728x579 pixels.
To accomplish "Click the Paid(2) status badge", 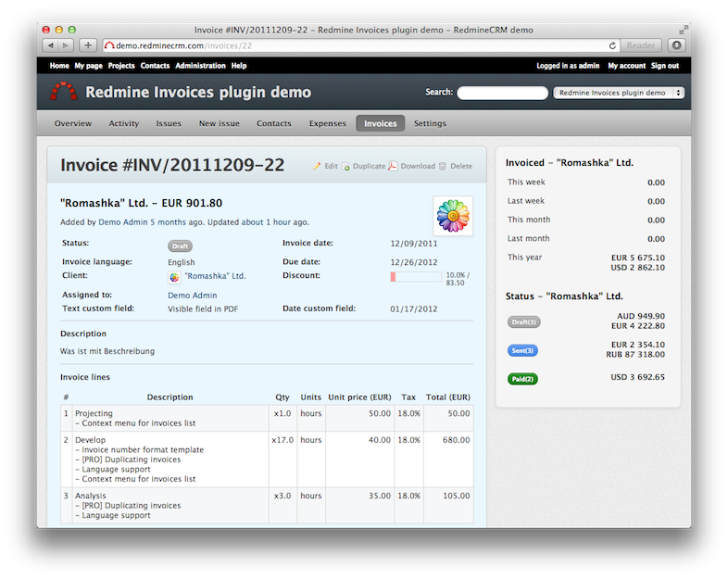I will (522, 379).
